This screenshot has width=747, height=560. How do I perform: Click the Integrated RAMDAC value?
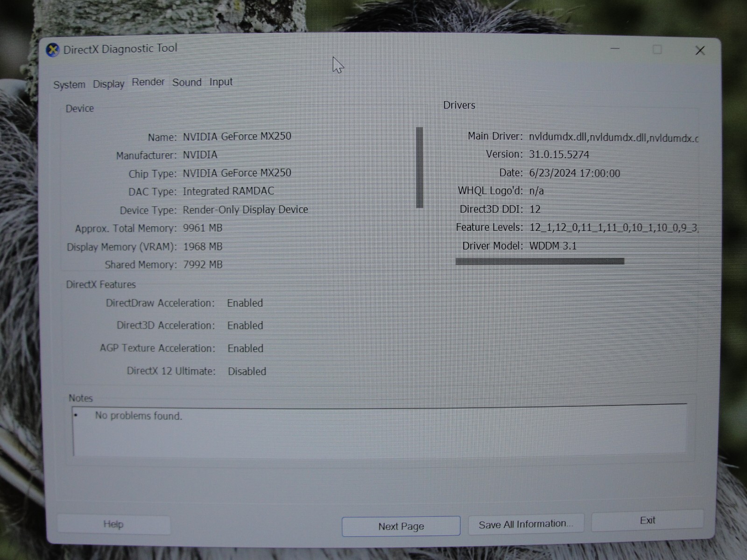[x=228, y=191]
